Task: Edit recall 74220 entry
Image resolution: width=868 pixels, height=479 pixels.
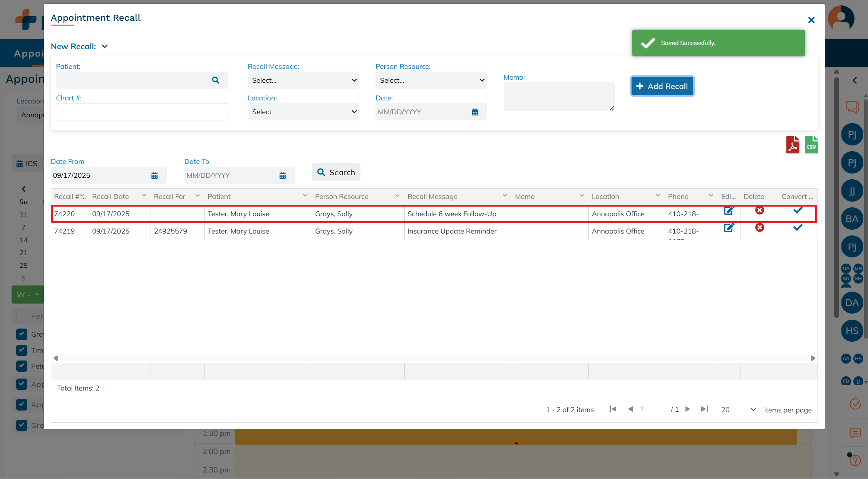Action: pyautogui.click(x=729, y=211)
